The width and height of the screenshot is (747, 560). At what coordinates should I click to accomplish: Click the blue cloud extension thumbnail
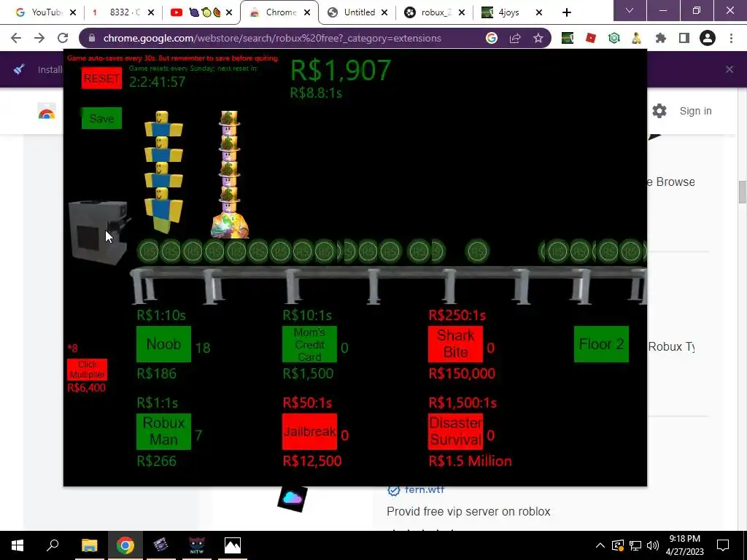(293, 499)
